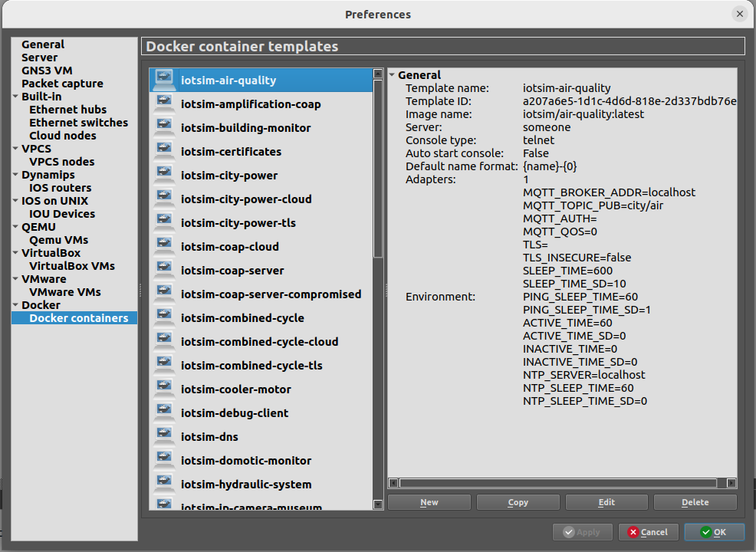The width and height of the screenshot is (756, 552).
Task: Open VPCS nodes settings
Action: 61,162
